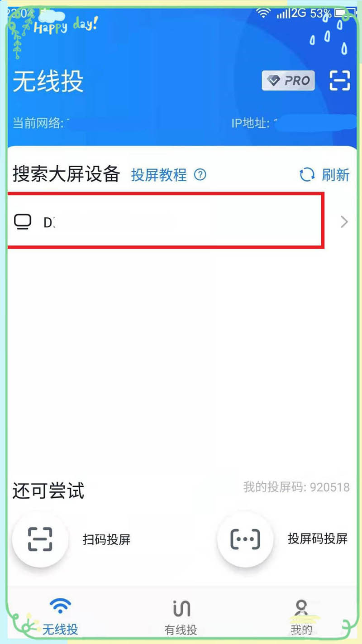
Task: Tap the 扫码投屏 round scan icon
Action: (x=40, y=539)
